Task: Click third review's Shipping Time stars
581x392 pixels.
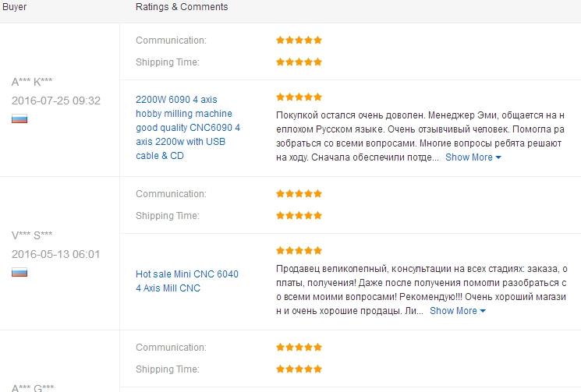Action: [299, 369]
